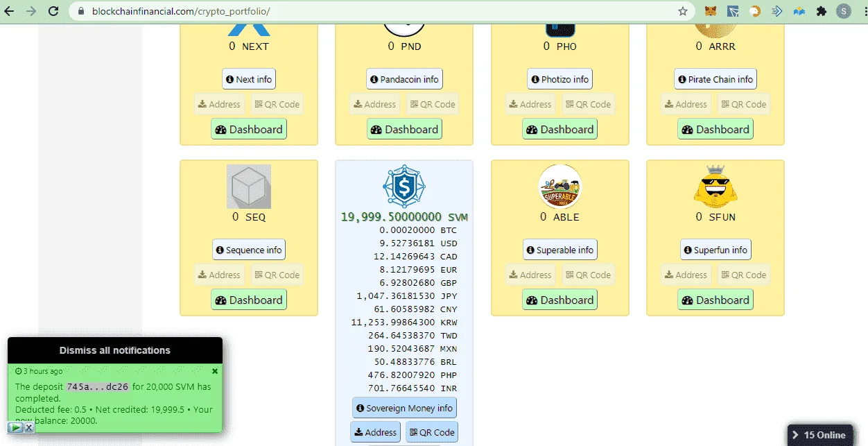Click the SFUN QR Code button
The width and height of the screenshot is (868, 446).
743,275
